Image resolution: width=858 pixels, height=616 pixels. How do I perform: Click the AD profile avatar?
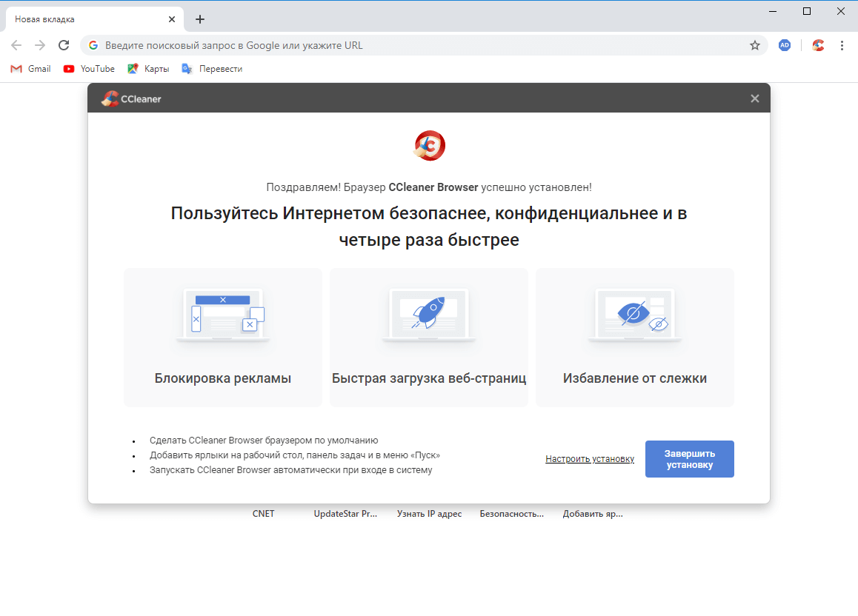[785, 45]
